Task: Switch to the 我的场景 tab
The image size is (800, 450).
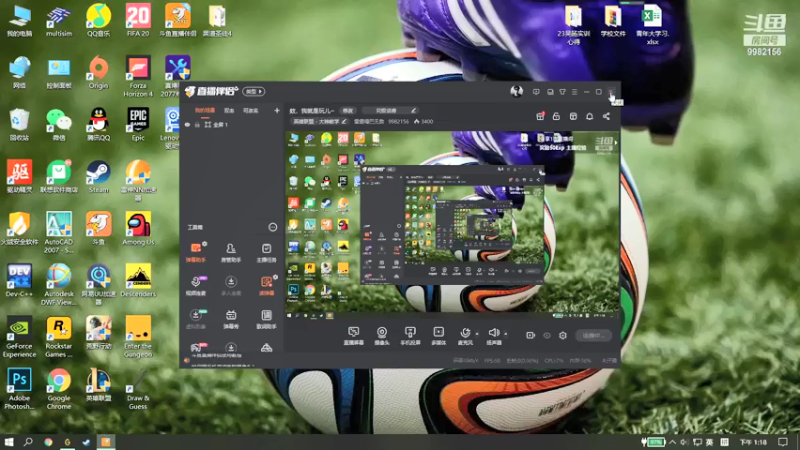Action: [x=205, y=110]
